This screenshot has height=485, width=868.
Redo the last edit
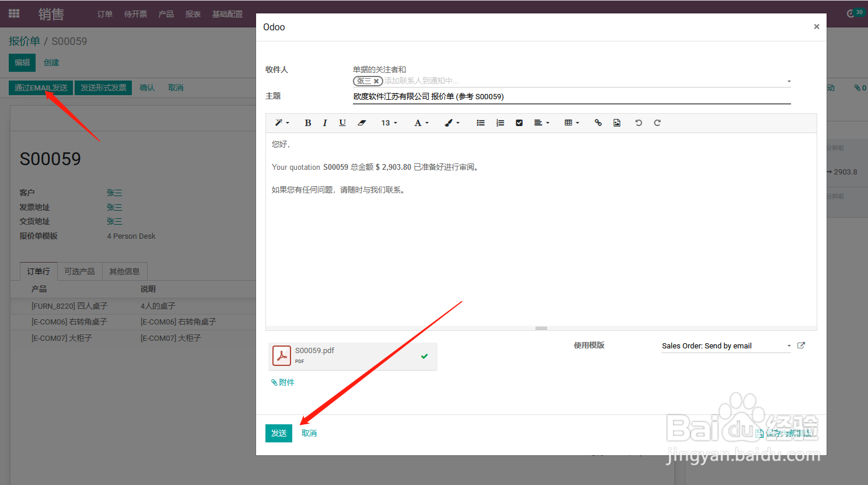[x=657, y=123]
